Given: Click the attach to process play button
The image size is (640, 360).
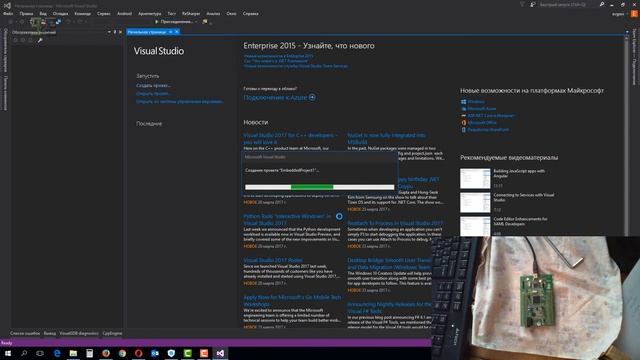Looking at the screenshot, I should click(157, 22).
